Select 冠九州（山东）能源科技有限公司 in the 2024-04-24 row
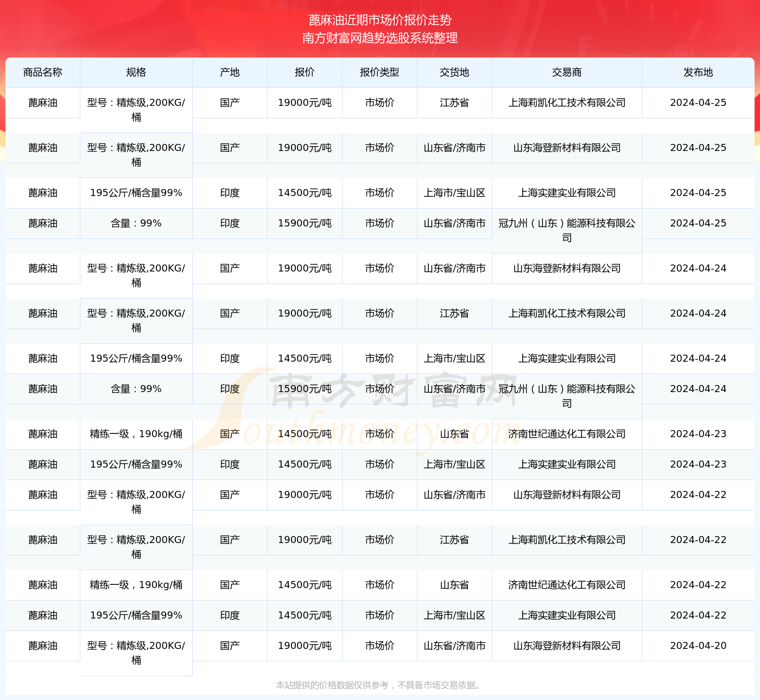The width and height of the screenshot is (760, 700). click(x=567, y=396)
